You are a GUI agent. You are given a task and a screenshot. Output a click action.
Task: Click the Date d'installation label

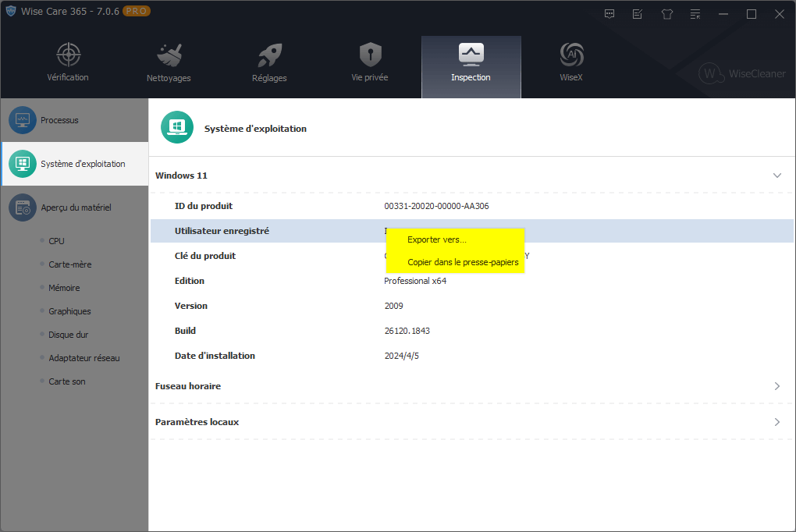(x=215, y=356)
